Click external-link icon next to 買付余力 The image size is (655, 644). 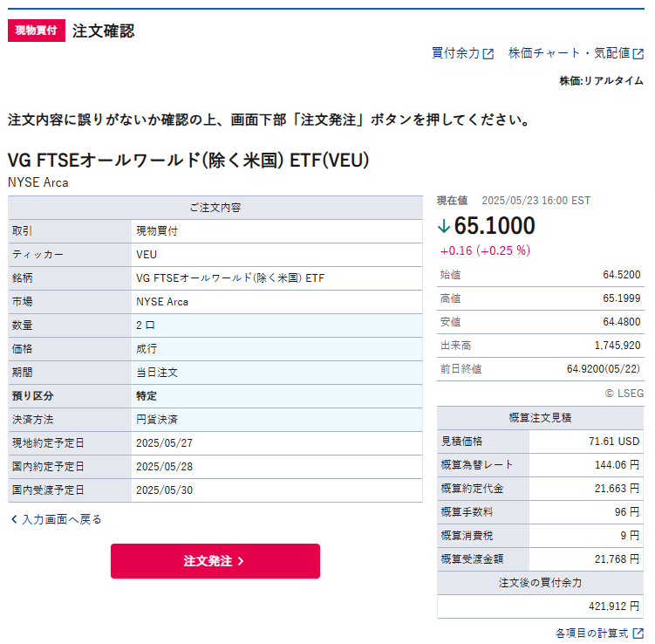[x=488, y=54]
